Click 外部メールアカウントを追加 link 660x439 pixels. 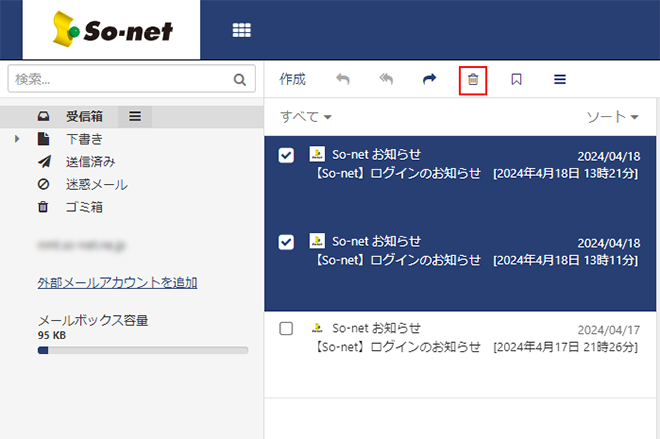(117, 282)
